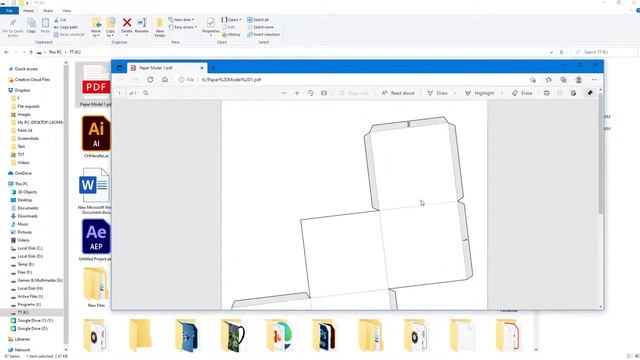Open the Open dropdown in the ribbon

tap(231, 20)
